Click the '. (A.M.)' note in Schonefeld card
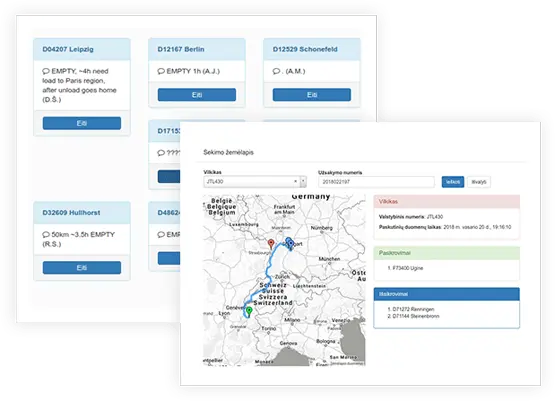 [x=293, y=71]
